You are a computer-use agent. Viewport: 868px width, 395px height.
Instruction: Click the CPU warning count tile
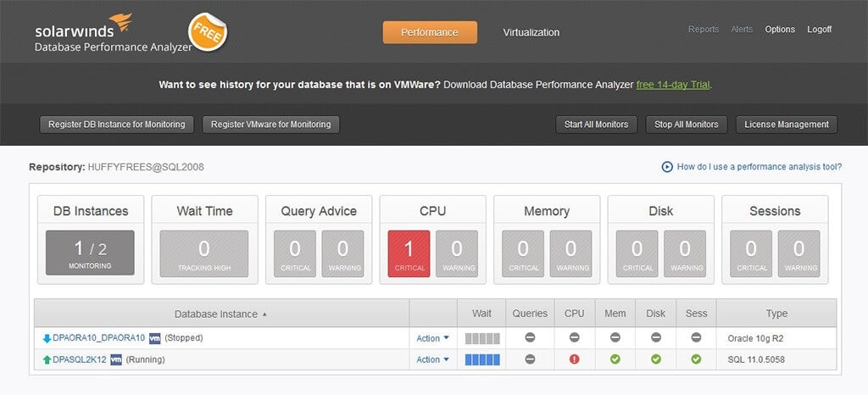click(x=457, y=253)
